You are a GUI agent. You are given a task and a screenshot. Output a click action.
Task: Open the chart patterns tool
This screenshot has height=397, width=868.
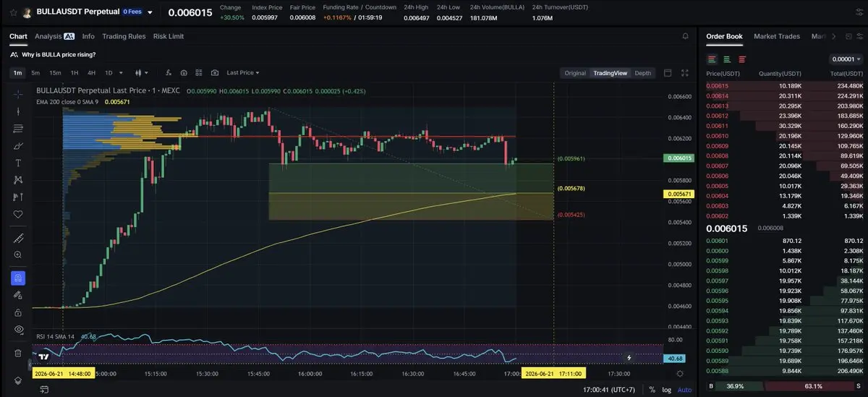tap(18, 180)
